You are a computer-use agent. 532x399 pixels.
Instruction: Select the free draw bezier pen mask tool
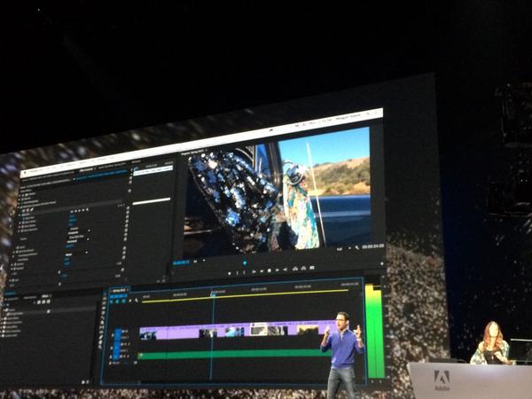pos(32,209)
